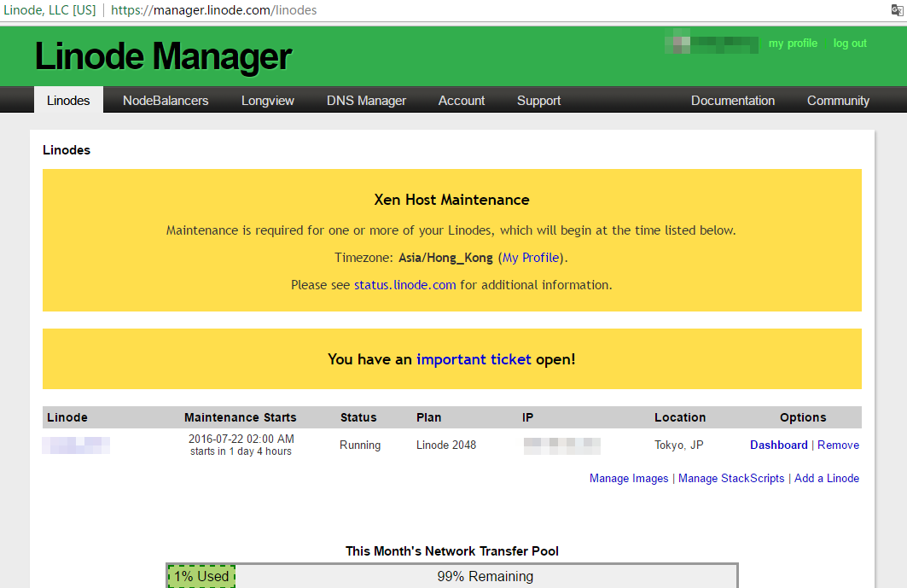Open My Profile link in maintenance notice
907x588 pixels.
coord(531,258)
